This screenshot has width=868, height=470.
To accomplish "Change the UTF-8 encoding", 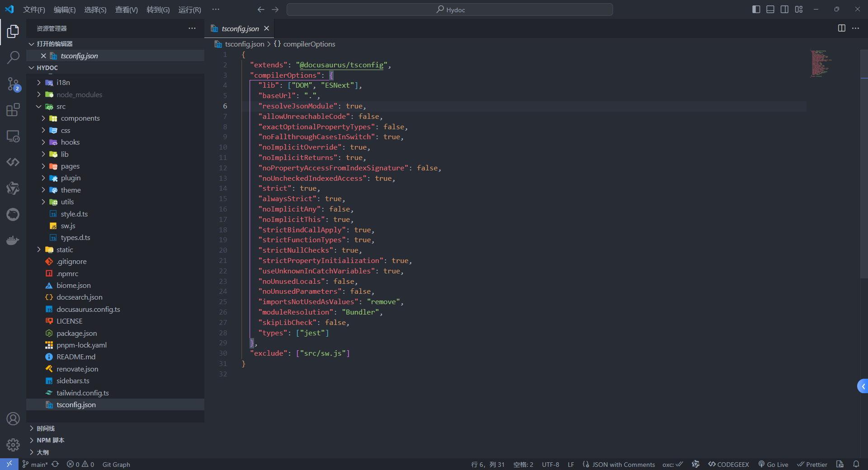I will pos(550,464).
